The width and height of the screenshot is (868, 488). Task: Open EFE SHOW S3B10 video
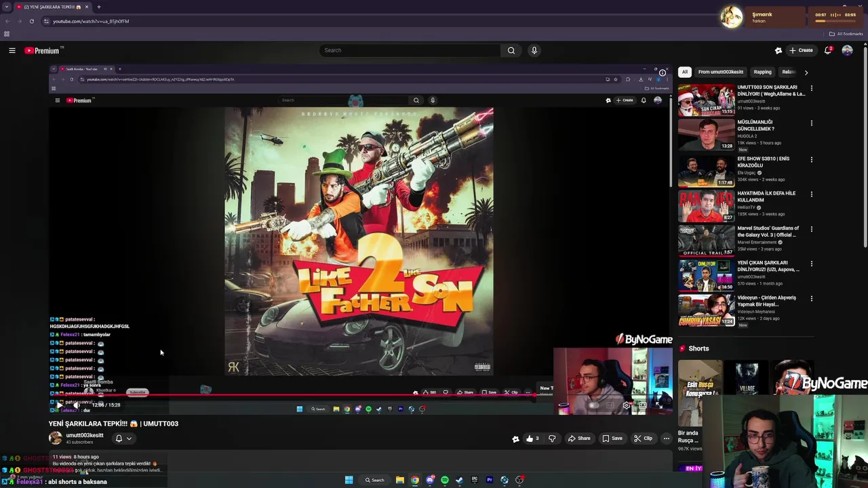(x=706, y=171)
